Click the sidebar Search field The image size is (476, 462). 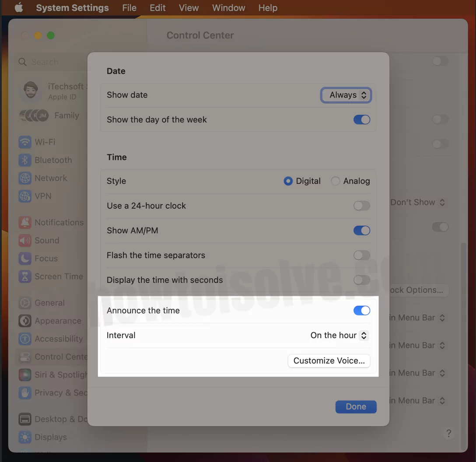(x=52, y=62)
